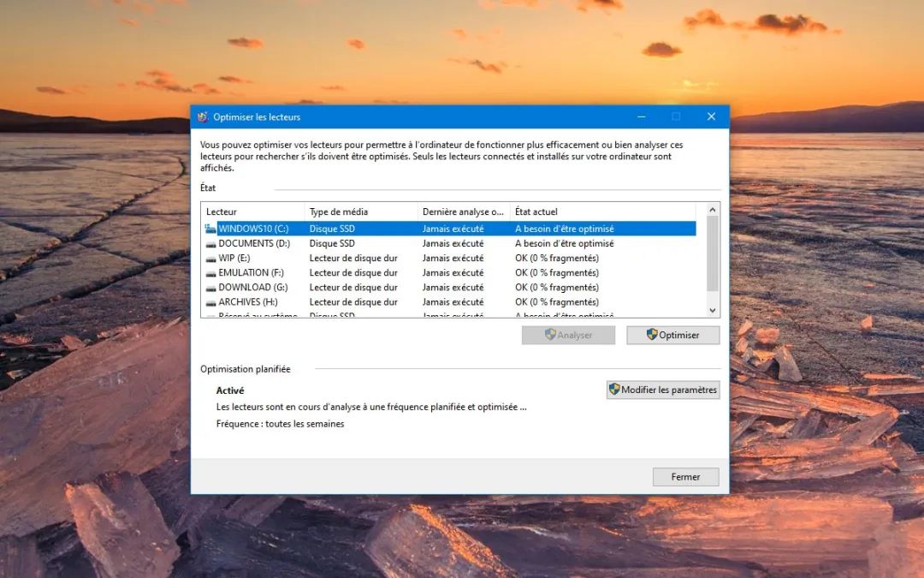
Task: Click the Optimiser les lecteurs title bar icon
Action: pyautogui.click(x=203, y=116)
